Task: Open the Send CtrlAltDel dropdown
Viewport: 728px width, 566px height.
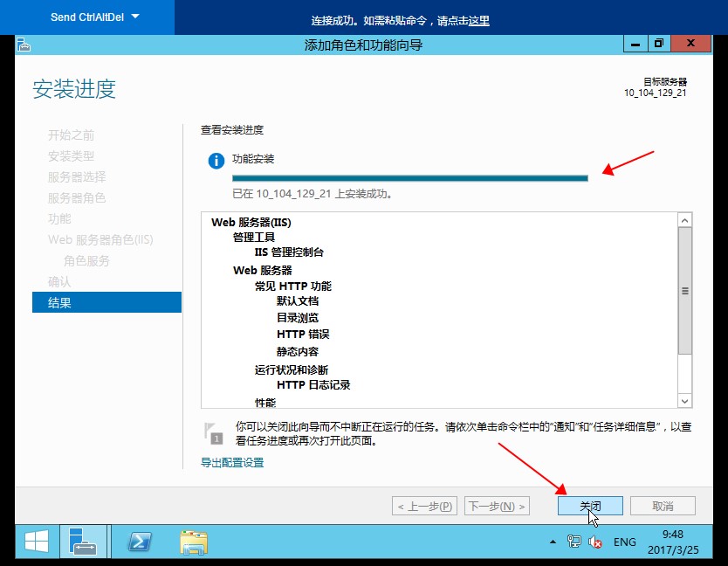Action: [x=95, y=17]
